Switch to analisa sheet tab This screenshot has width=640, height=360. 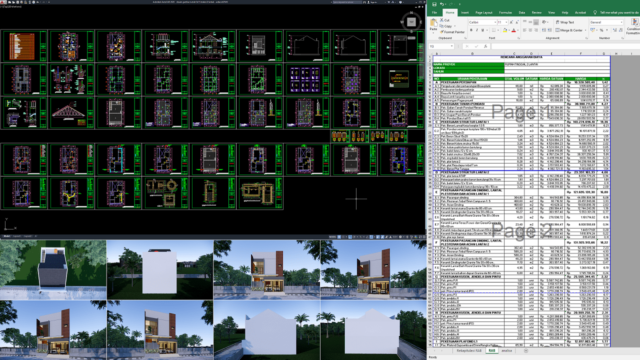(507, 351)
